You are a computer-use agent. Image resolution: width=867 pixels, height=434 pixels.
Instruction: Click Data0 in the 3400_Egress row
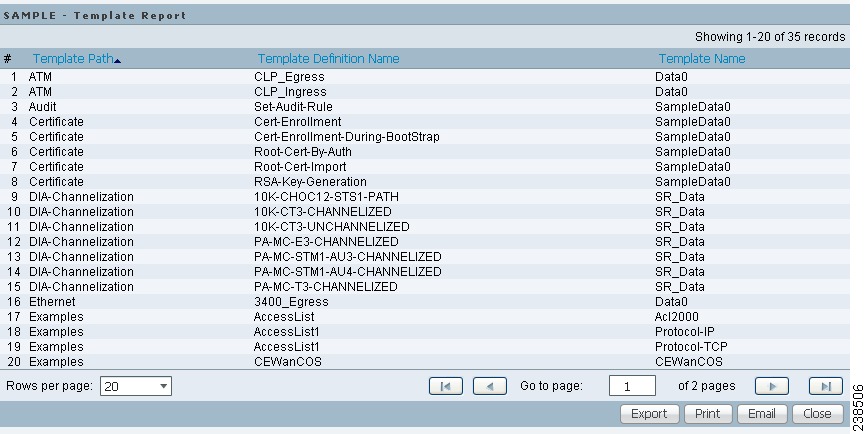pos(671,302)
